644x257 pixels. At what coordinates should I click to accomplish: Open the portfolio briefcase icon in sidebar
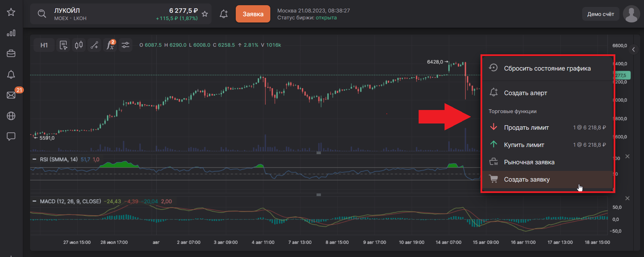pyautogui.click(x=11, y=54)
